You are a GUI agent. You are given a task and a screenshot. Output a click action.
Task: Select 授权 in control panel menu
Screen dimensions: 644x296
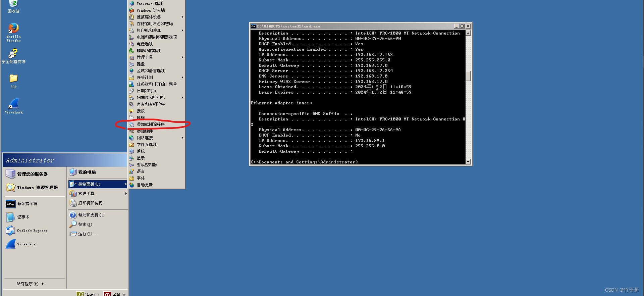pos(156,111)
